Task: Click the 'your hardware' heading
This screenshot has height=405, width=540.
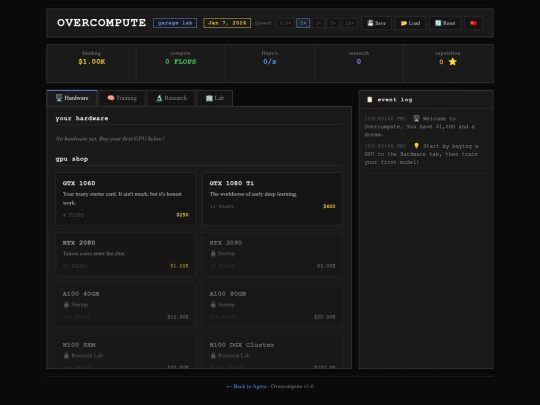Action: pyautogui.click(x=82, y=118)
